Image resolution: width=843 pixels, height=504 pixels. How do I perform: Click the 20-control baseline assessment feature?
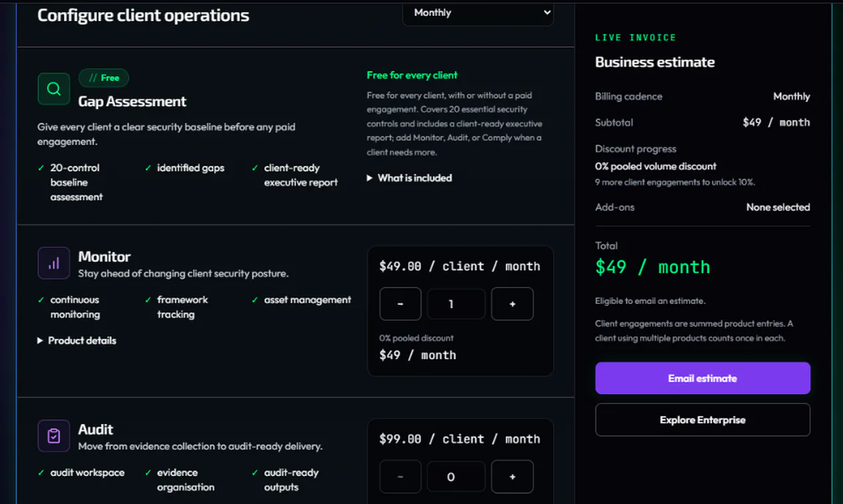(76, 182)
